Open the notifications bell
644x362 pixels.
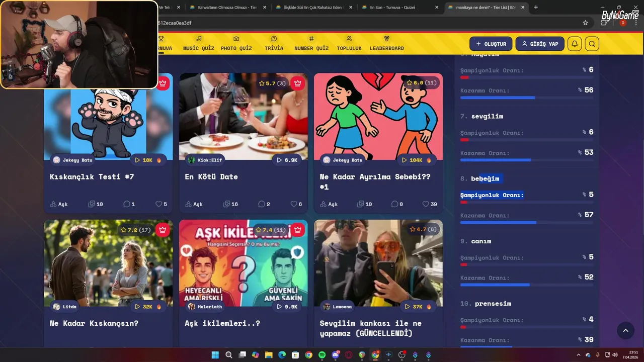click(x=575, y=44)
